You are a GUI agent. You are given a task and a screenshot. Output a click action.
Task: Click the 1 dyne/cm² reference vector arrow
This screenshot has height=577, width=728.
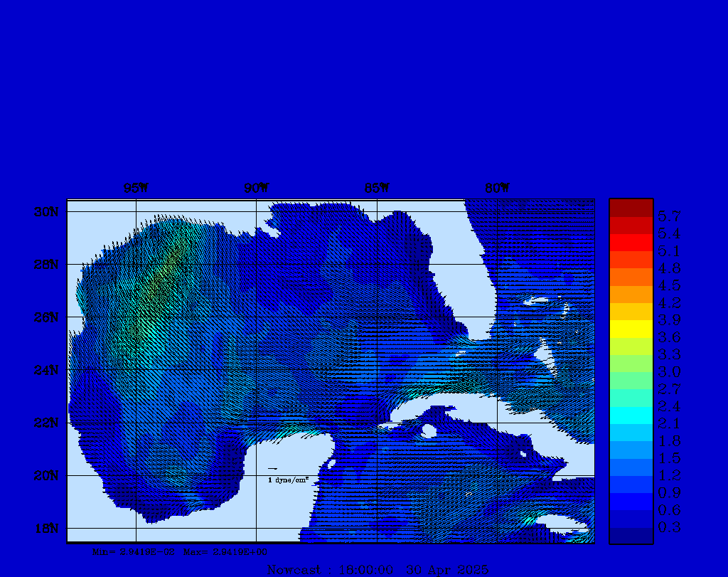(x=272, y=469)
